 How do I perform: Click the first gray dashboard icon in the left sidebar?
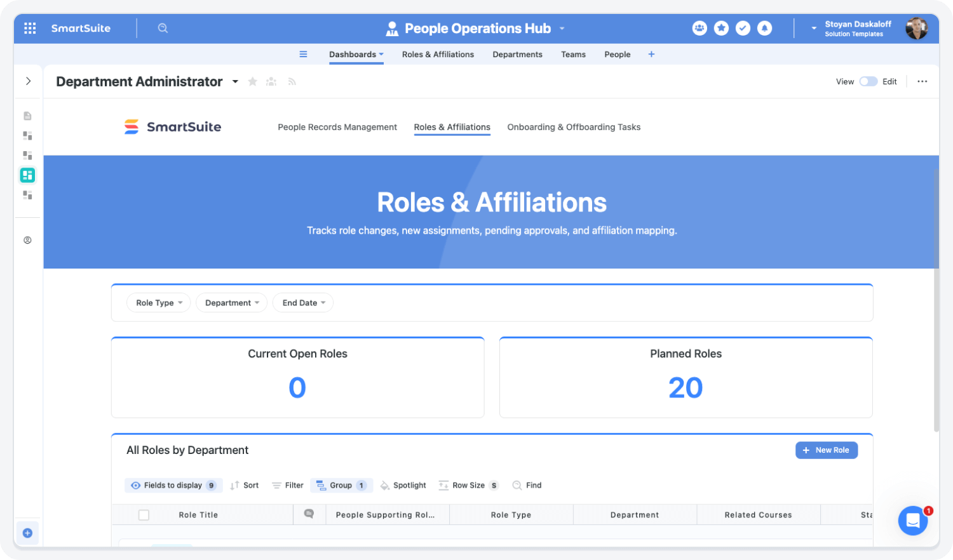[27, 135]
